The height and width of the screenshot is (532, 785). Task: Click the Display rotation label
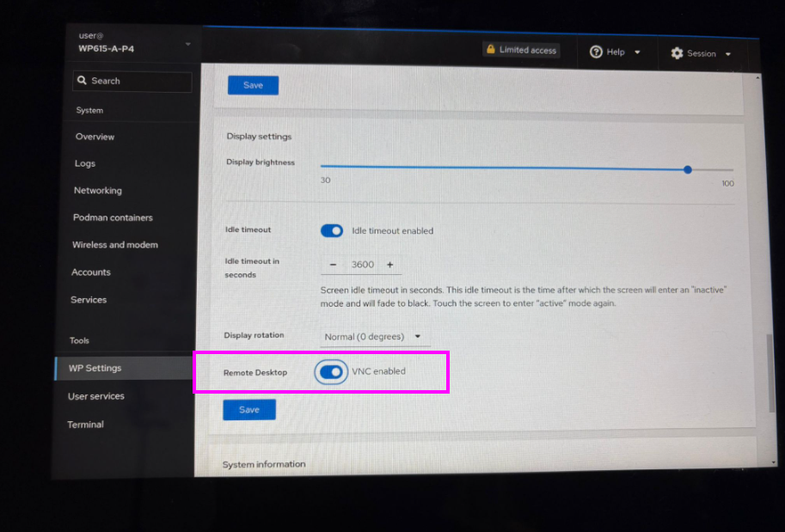254,335
